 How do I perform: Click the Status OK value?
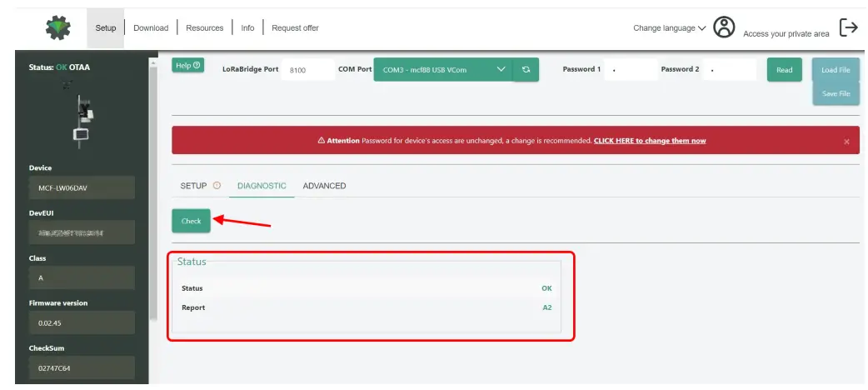[546, 288]
